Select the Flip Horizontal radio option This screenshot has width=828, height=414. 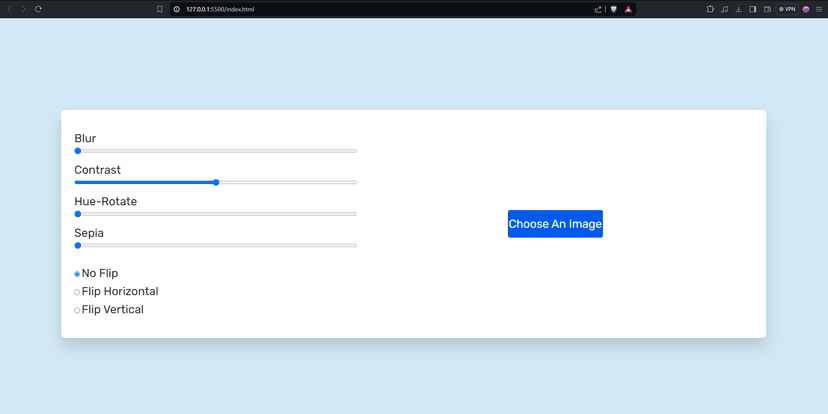tap(77, 292)
